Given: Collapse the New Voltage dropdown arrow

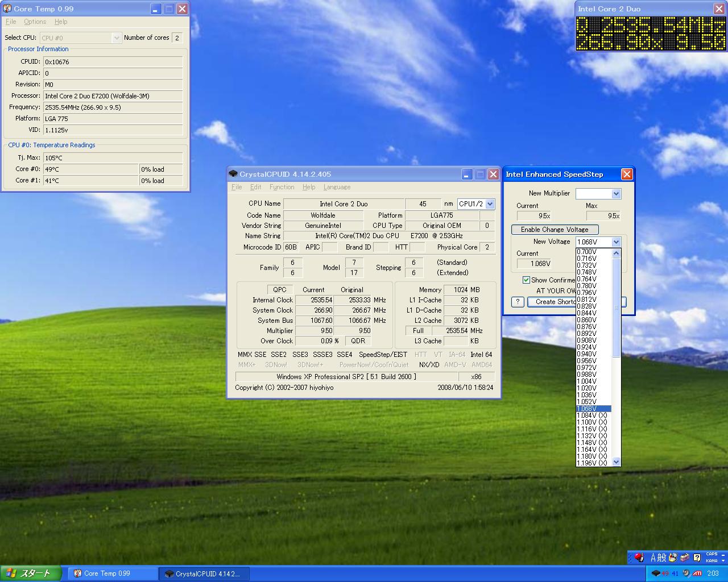Looking at the screenshot, I should 615,242.
